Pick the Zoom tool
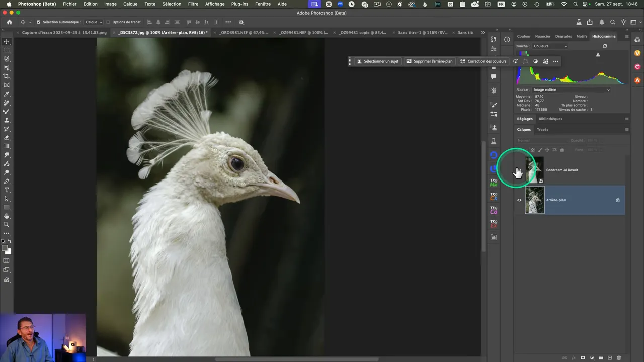The width and height of the screenshot is (644, 362). coord(7,225)
